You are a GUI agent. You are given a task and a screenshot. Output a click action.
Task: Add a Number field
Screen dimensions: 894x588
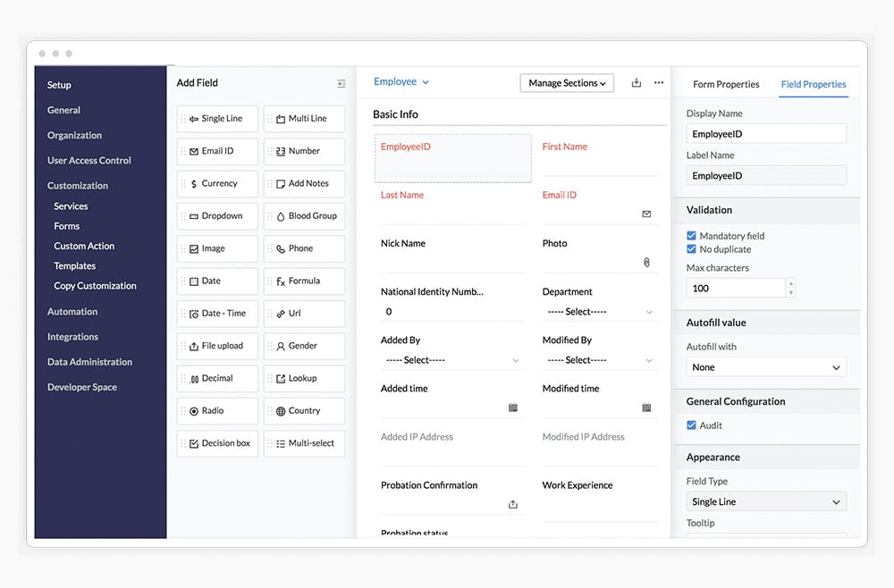[305, 151]
